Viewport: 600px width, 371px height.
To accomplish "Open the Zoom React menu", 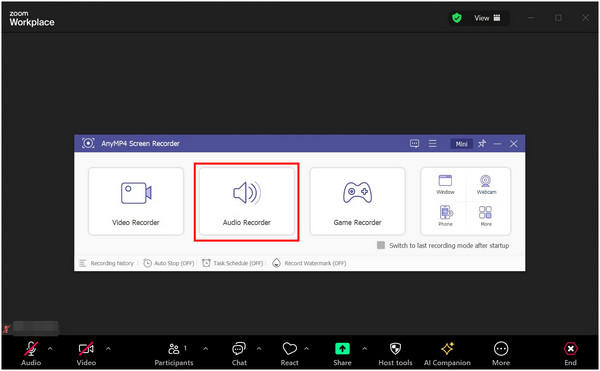I will 289,354.
